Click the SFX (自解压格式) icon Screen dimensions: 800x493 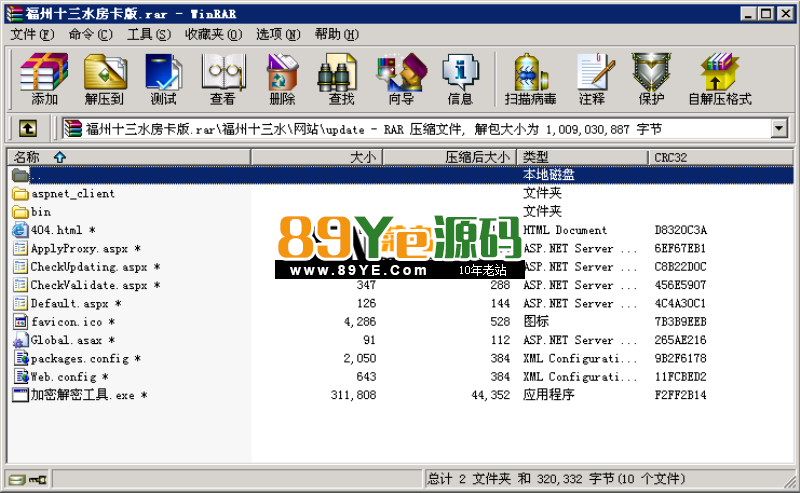click(x=720, y=79)
